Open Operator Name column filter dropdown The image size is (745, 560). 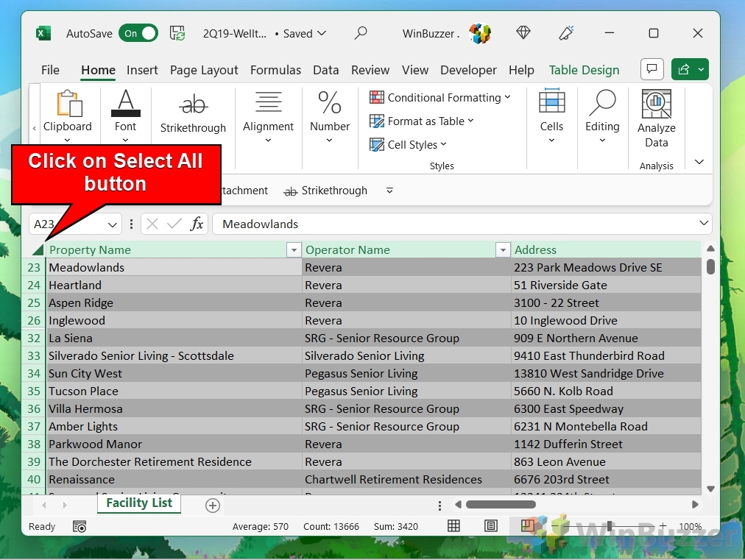click(503, 250)
